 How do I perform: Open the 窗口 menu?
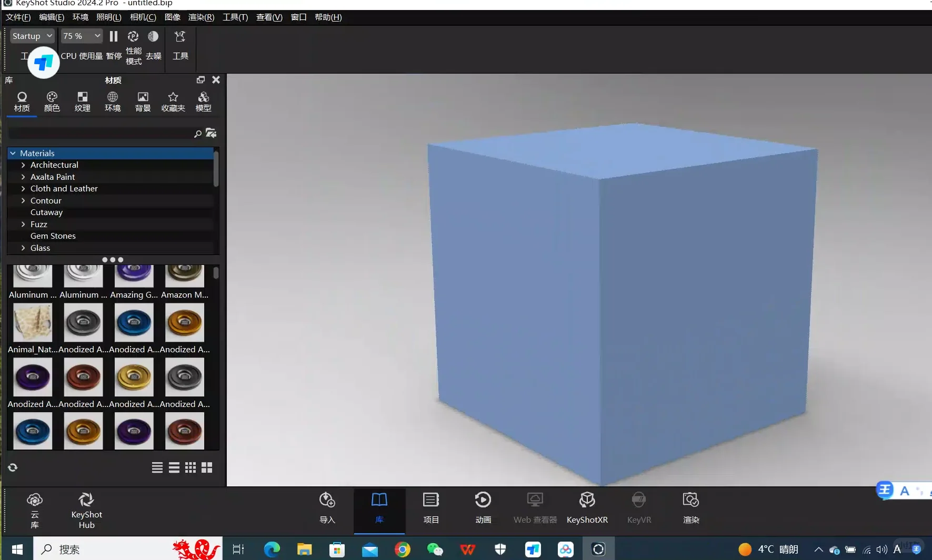(299, 17)
